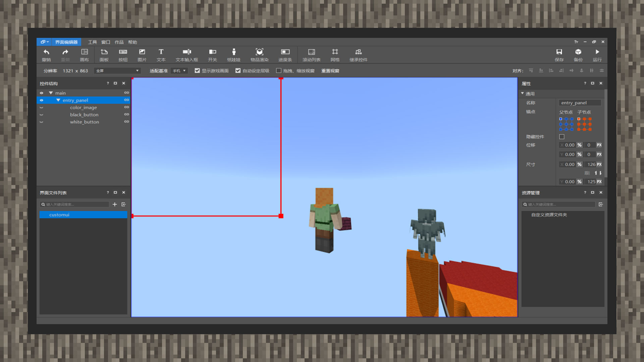The width and height of the screenshot is (644, 362).
Task: Add a 画布 (canvas) control
Action: [84, 55]
